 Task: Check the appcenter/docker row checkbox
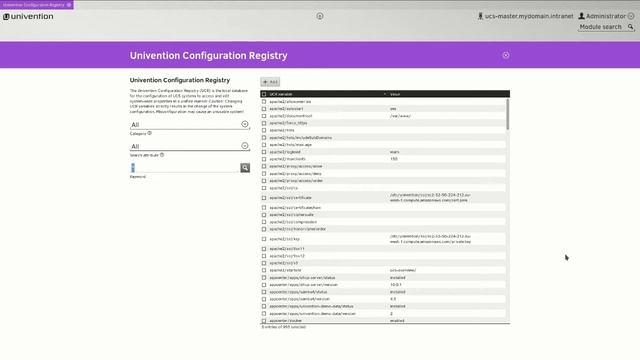pyautogui.click(x=264, y=321)
